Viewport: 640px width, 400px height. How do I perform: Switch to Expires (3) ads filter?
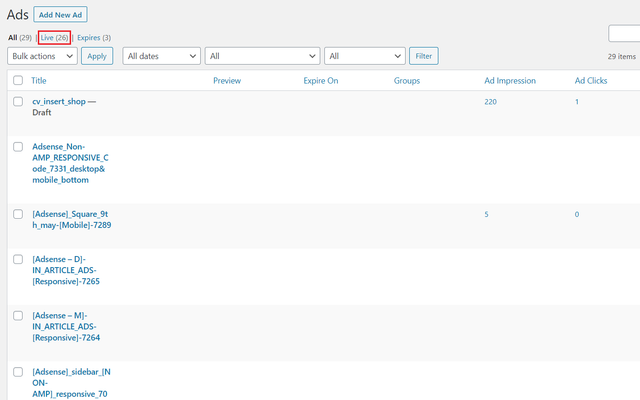coord(94,38)
